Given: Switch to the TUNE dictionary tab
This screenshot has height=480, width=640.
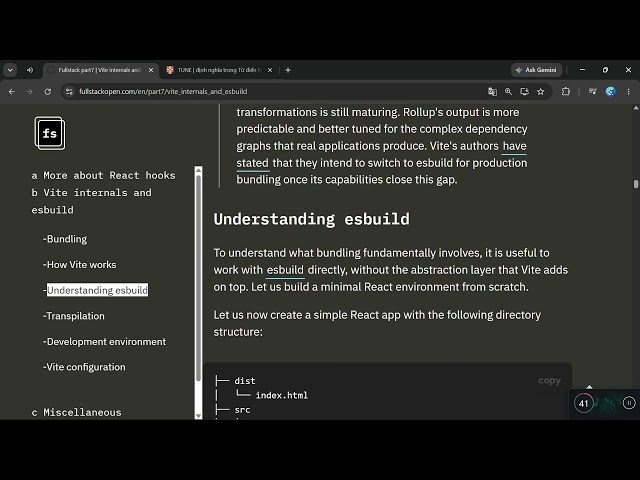Looking at the screenshot, I should [x=219, y=70].
